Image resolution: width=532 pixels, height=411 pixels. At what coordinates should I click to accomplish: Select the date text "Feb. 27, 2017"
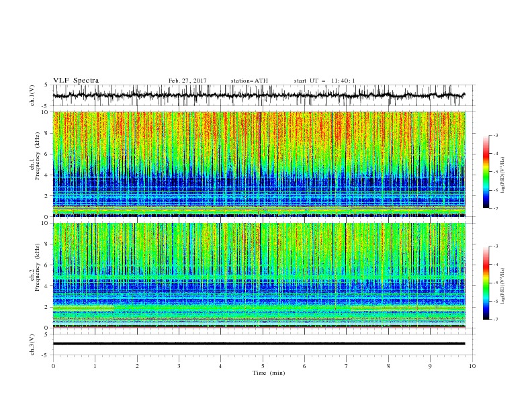(x=187, y=81)
